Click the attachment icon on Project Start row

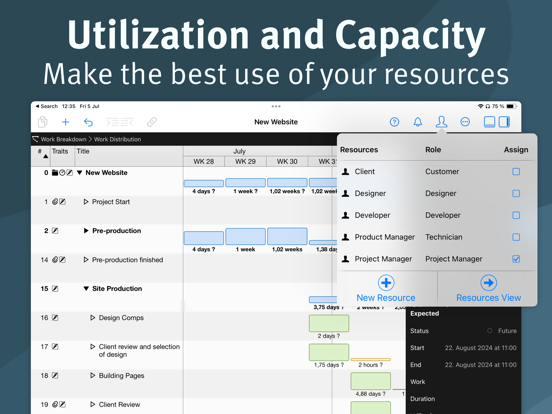(x=55, y=202)
